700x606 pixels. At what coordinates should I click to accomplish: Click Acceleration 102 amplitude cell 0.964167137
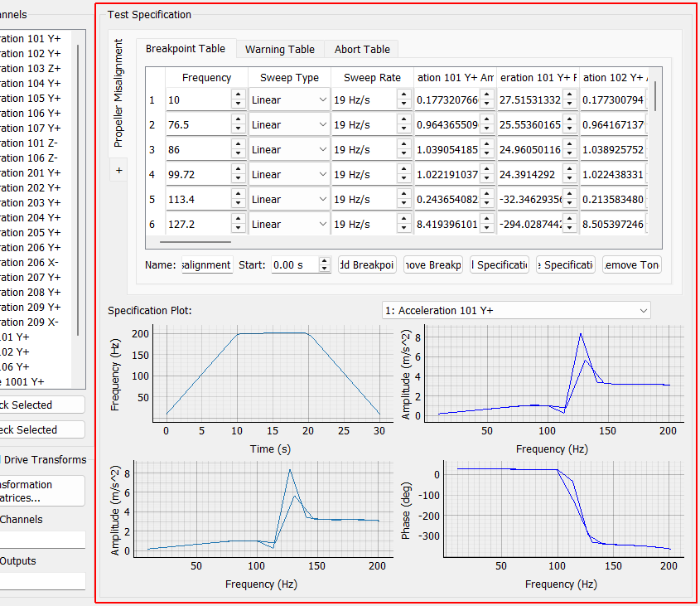click(x=612, y=124)
